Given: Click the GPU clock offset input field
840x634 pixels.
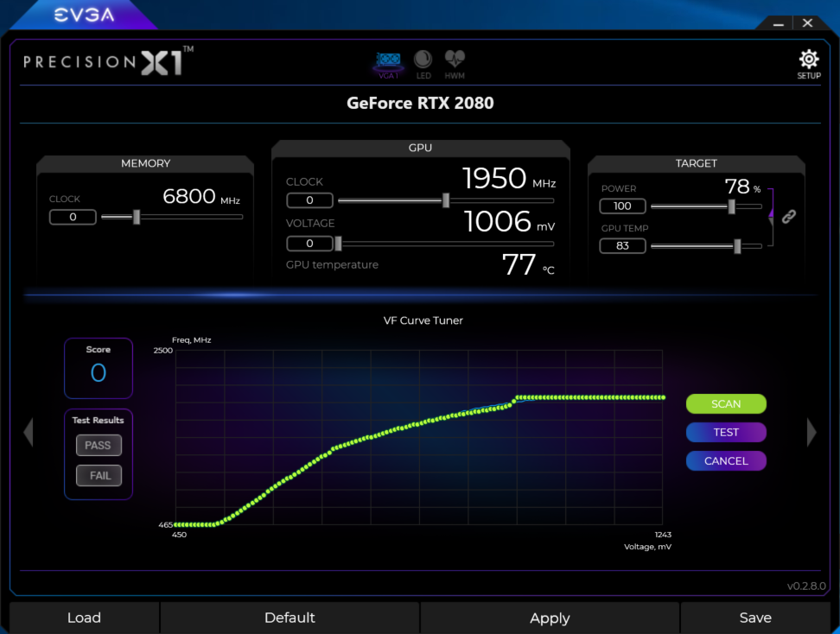Looking at the screenshot, I should tap(309, 200).
